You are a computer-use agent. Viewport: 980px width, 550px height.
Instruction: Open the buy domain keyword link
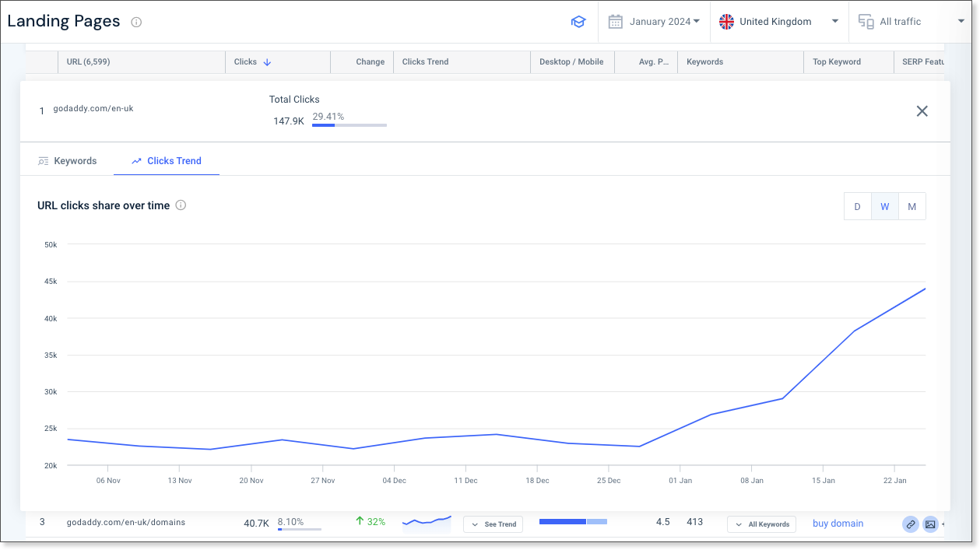838,524
